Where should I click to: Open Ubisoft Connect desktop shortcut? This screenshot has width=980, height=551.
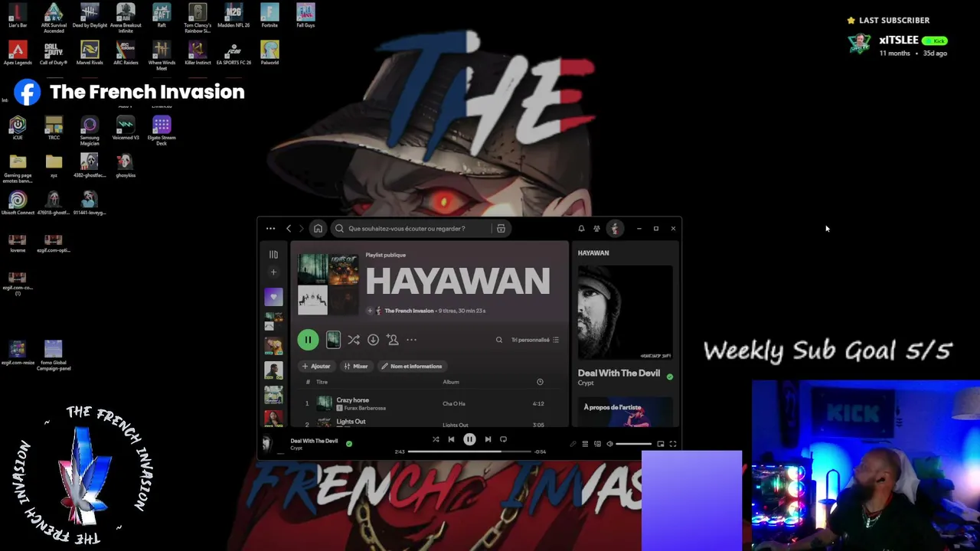[18, 203]
